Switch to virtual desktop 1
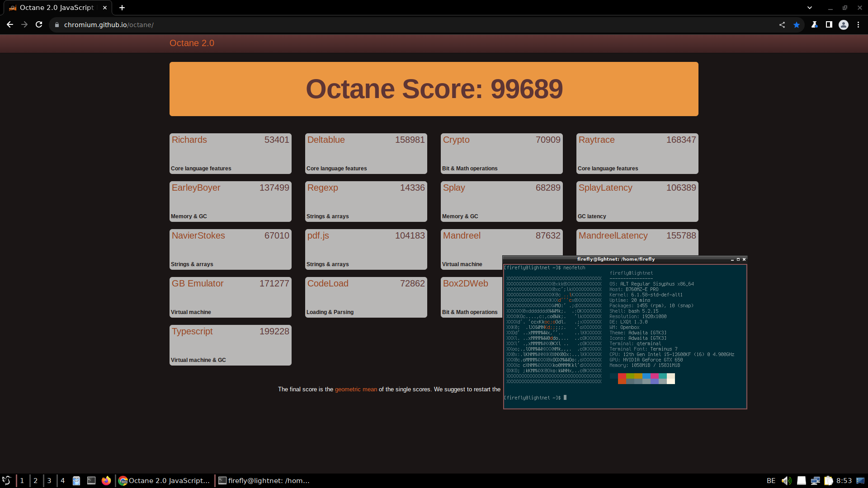Screen dimensions: 868x488 22,481
